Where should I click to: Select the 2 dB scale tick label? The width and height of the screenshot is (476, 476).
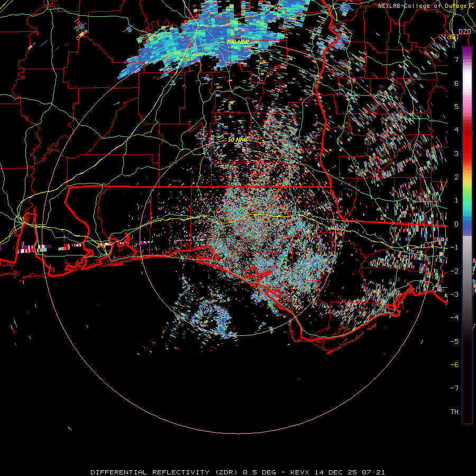coord(456,177)
